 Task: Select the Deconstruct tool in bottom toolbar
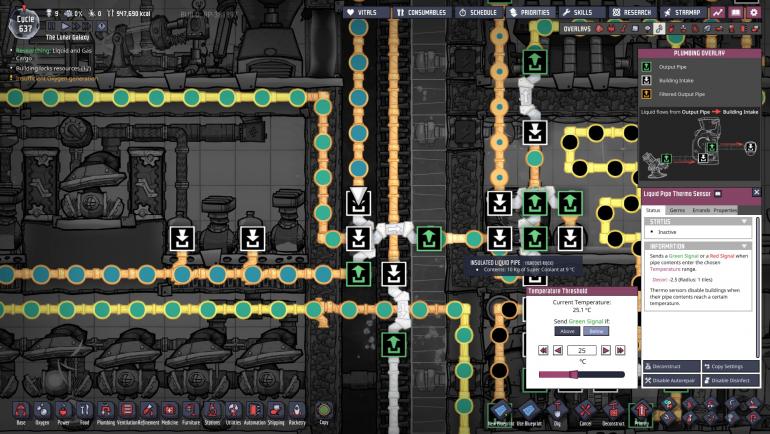pos(613,412)
